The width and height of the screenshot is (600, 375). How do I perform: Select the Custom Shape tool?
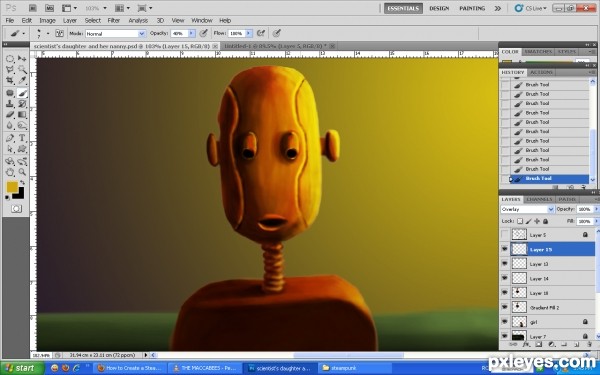coord(22,149)
